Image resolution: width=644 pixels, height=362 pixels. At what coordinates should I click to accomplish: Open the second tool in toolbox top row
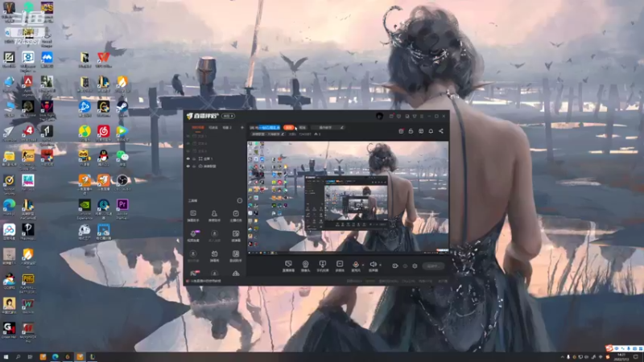coord(214,216)
